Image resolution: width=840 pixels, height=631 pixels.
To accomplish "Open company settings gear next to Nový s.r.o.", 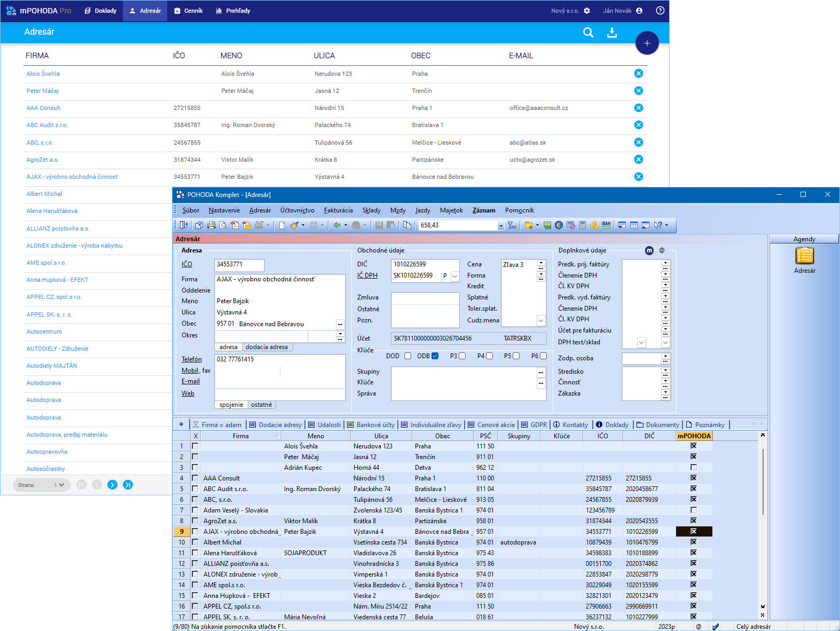I will [x=587, y=11].
